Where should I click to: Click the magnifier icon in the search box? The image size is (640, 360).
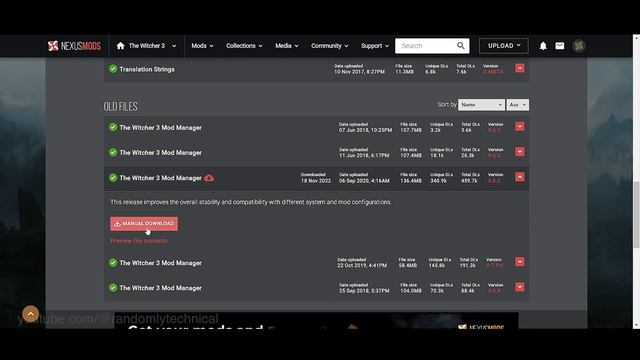pyautogui.click(x=460, y=46)
